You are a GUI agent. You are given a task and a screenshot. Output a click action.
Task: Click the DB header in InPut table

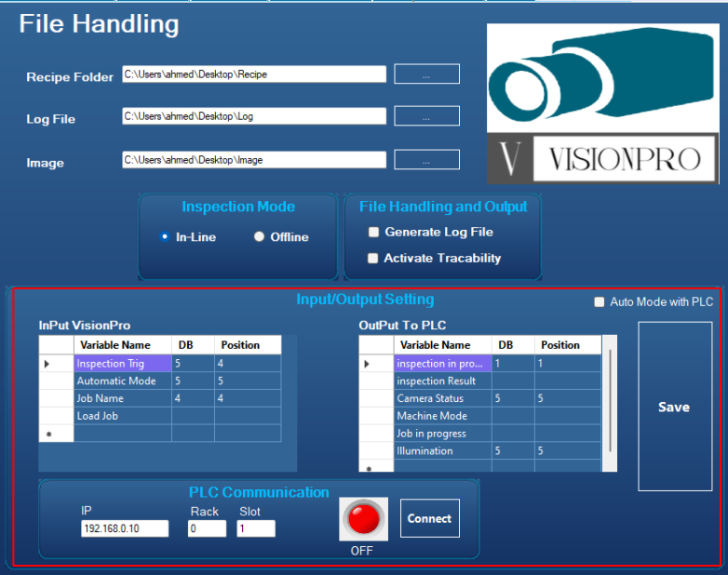point(193,345)
